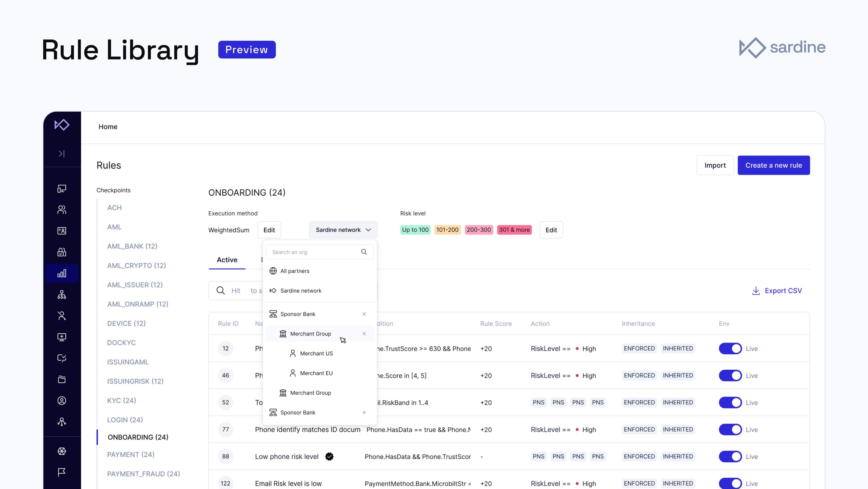The height and width of the screenshot is (489, 868).
Task: Open the org hierarchy sidebar icon
Action: (x=62, y=295)
